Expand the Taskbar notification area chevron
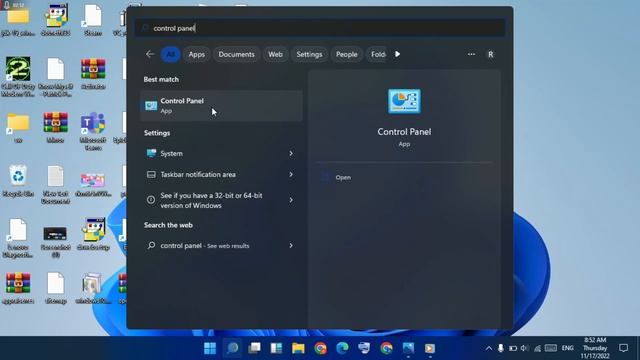The image size is (640, 360). [291, 175]
